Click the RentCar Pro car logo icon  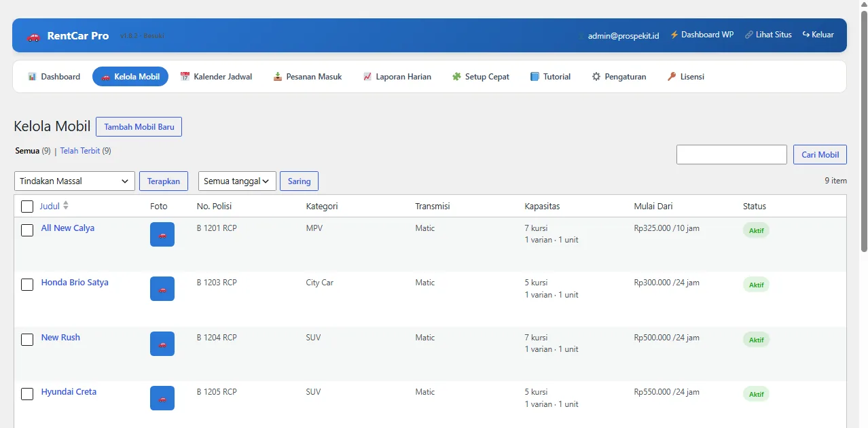pyautogui.click(x=33, y=36)
